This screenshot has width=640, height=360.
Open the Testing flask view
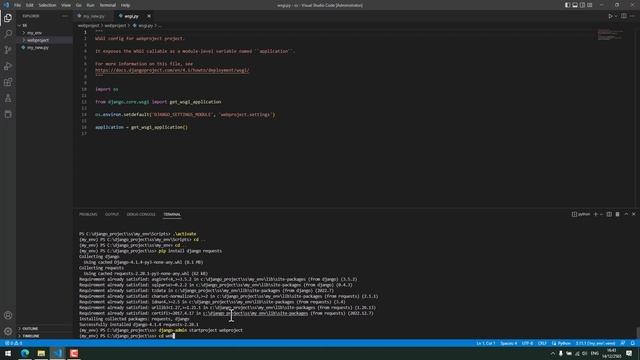click(x=8, y=98)
